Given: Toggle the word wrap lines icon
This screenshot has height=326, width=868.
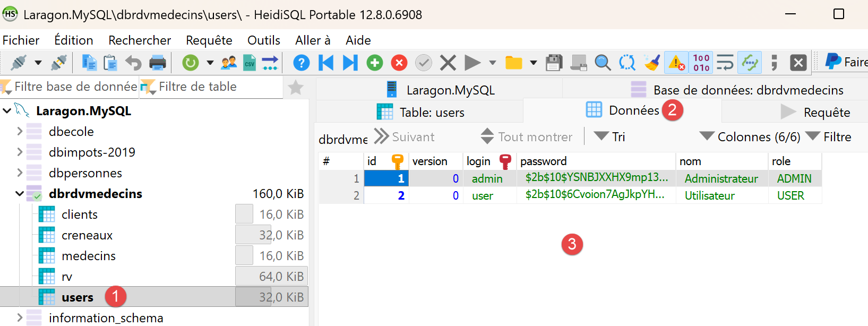Looking at the screenshot, I should (725, 63).
